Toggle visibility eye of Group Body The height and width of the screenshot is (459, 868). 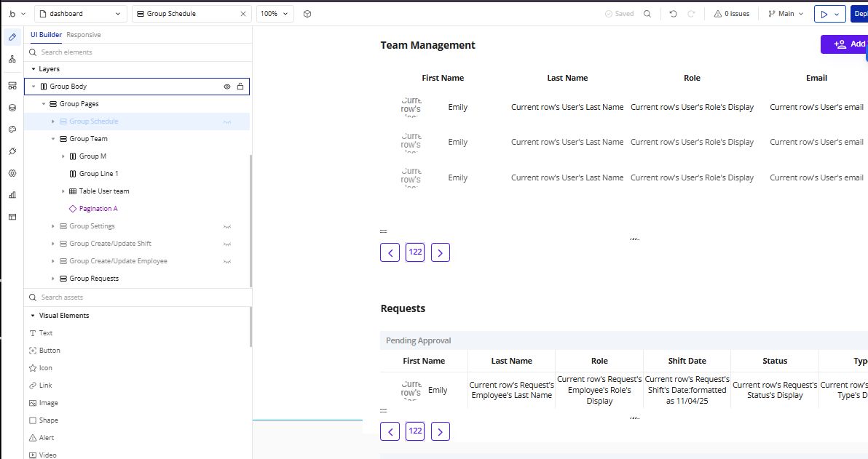tap(227, 87)
